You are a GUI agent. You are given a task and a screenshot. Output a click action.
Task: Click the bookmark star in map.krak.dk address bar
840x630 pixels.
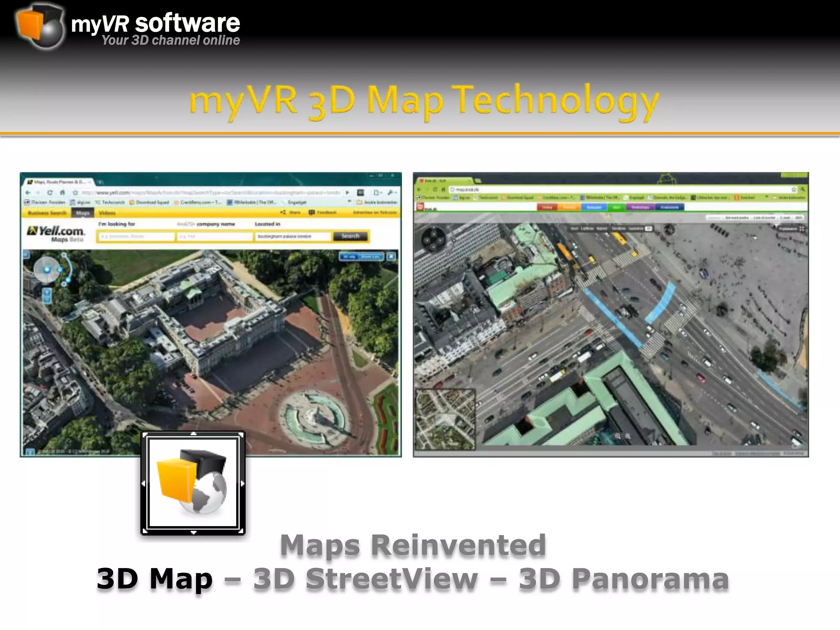click(x=794, y=189)
